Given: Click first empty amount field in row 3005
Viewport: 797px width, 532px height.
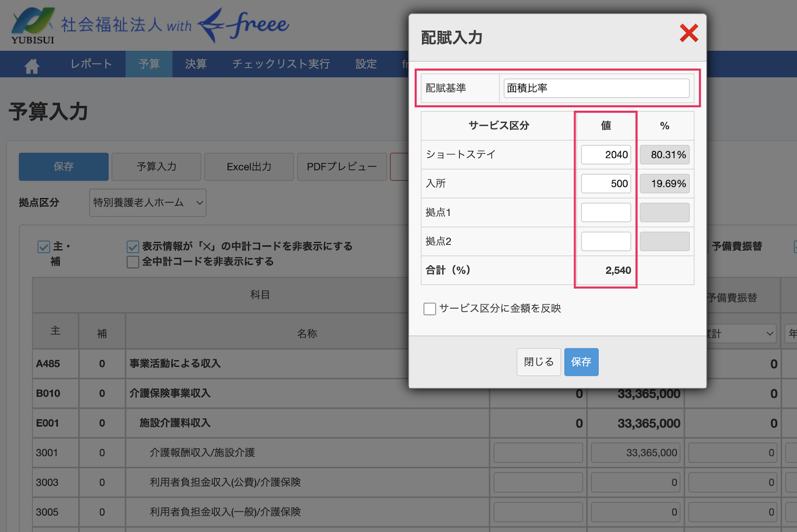Looking at the screenshot, I should 538,512.
